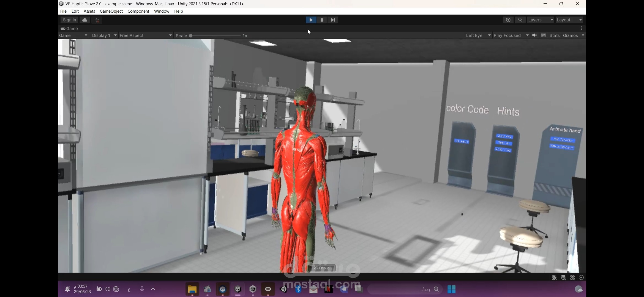Click the Scale slider handle
This screenshot has width=644, height=297.
click(x=191, y=36)
